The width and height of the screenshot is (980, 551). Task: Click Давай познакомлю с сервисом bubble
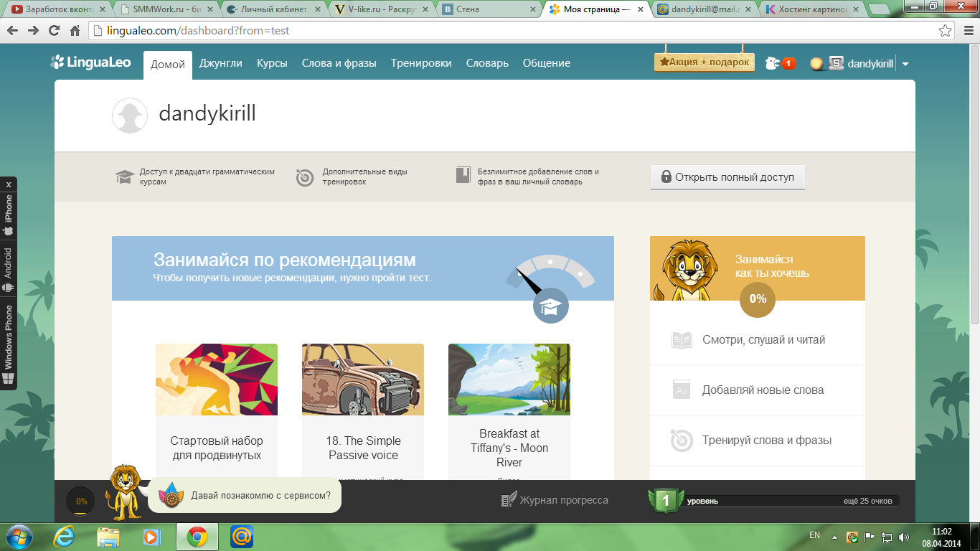click(244, 495)
